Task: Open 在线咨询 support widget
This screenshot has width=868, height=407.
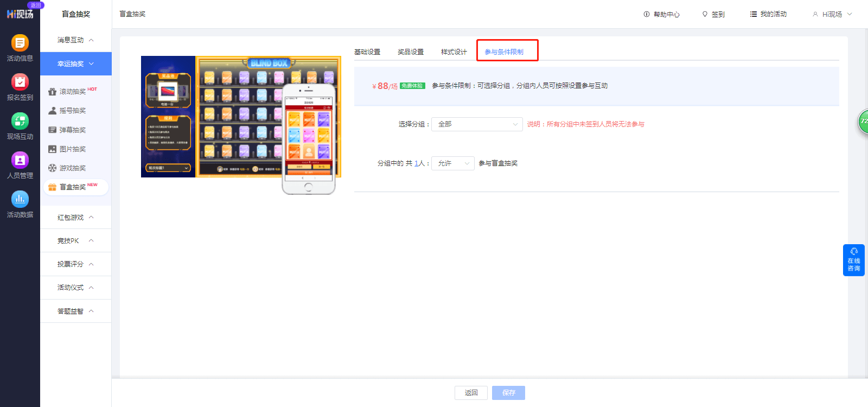Action: pyautogui.click(x=854, y=260)
